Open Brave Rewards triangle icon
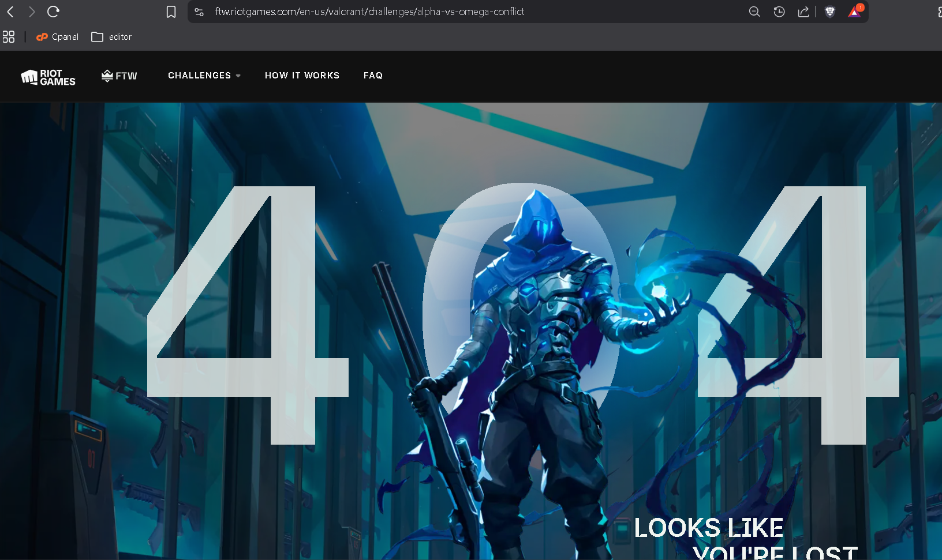This screenshot has width=942, height=560. (x=855, y=12)
